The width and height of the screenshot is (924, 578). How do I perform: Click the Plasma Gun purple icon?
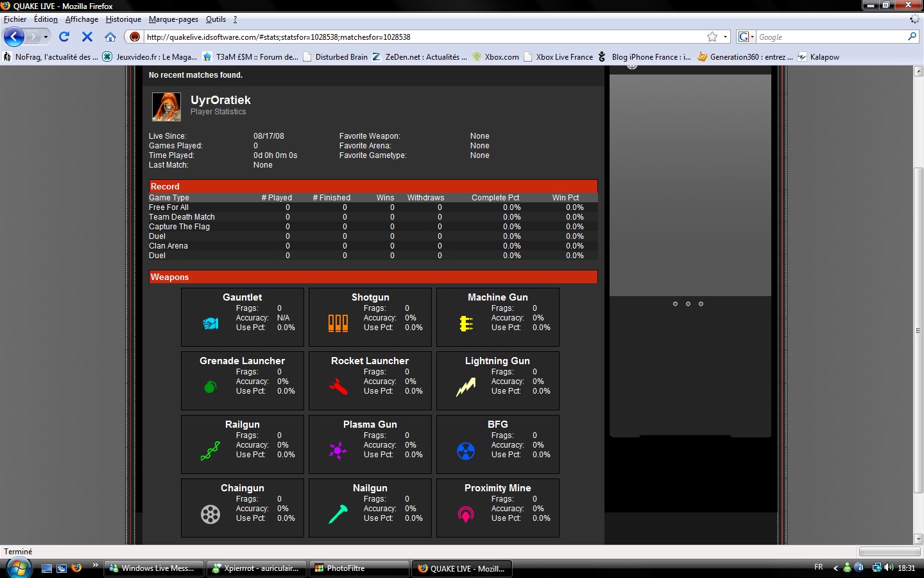pos(338,450)
